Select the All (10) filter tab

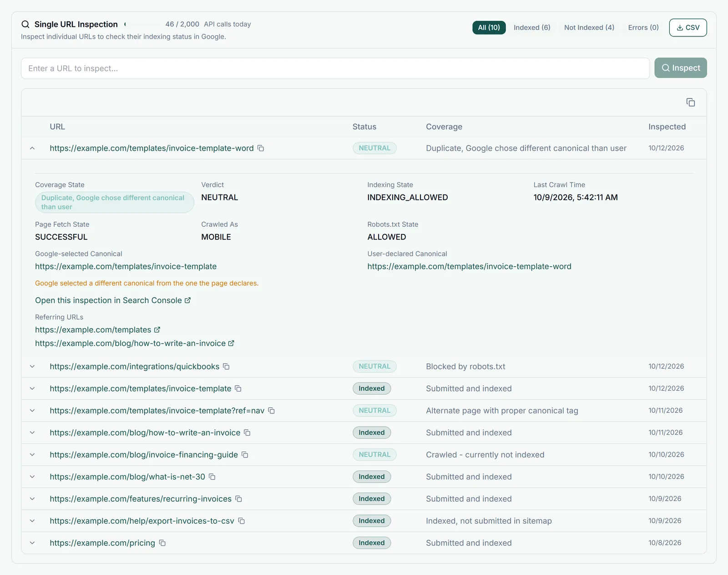(x=489, y=28)
